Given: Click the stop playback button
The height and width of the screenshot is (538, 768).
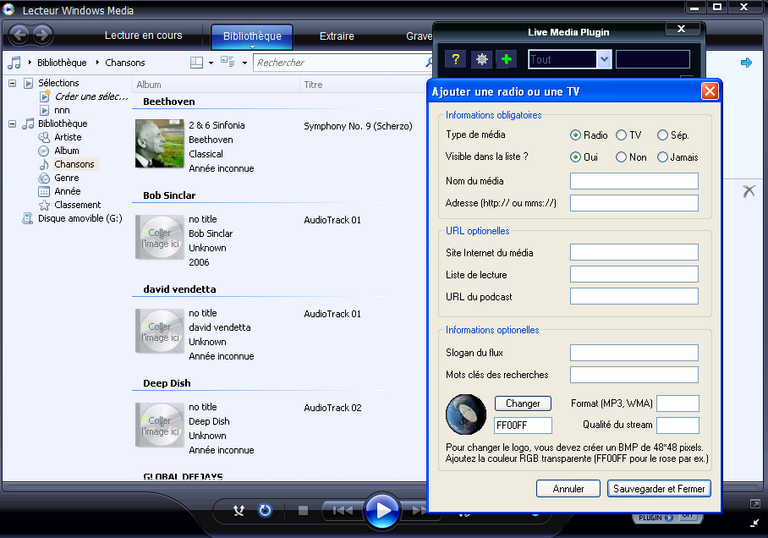Looking at the screenshot, I should 303,511.
